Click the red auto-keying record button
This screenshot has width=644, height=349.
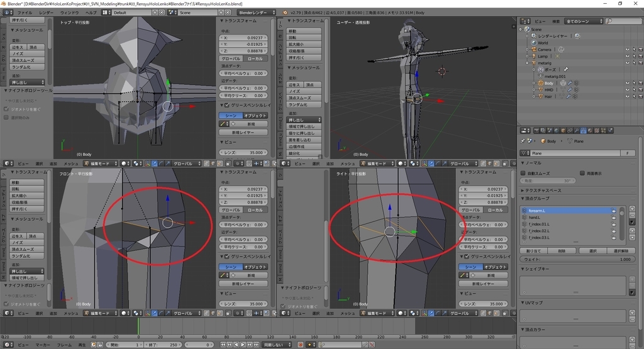click(x=301, y=345)
